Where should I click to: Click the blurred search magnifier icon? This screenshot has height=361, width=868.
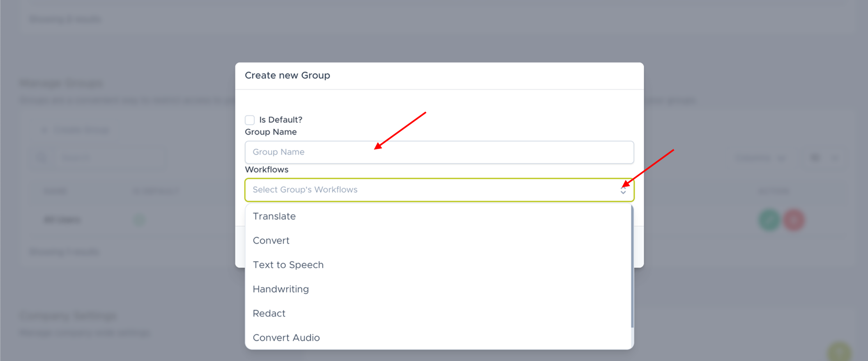tap(42, 158)
